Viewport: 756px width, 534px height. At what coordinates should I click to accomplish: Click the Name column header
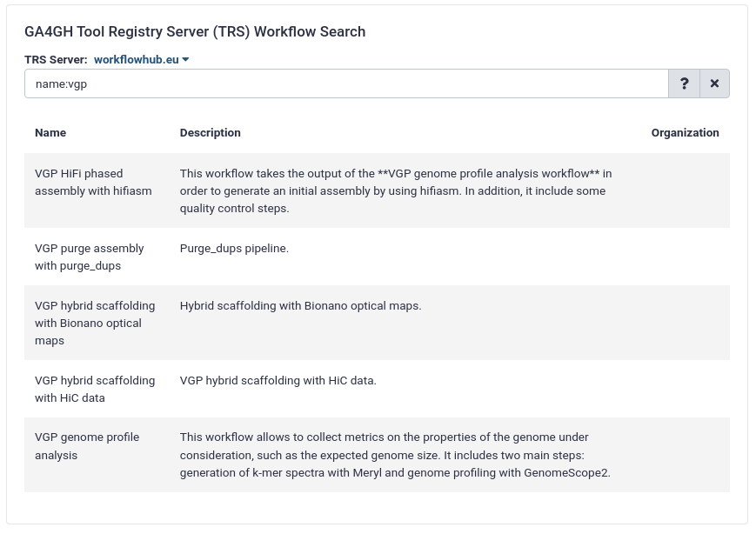[x=50, y=133]
